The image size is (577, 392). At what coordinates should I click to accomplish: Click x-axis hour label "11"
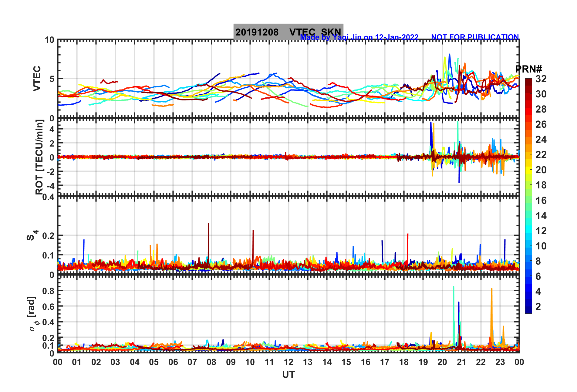click(x=269, y=362)
